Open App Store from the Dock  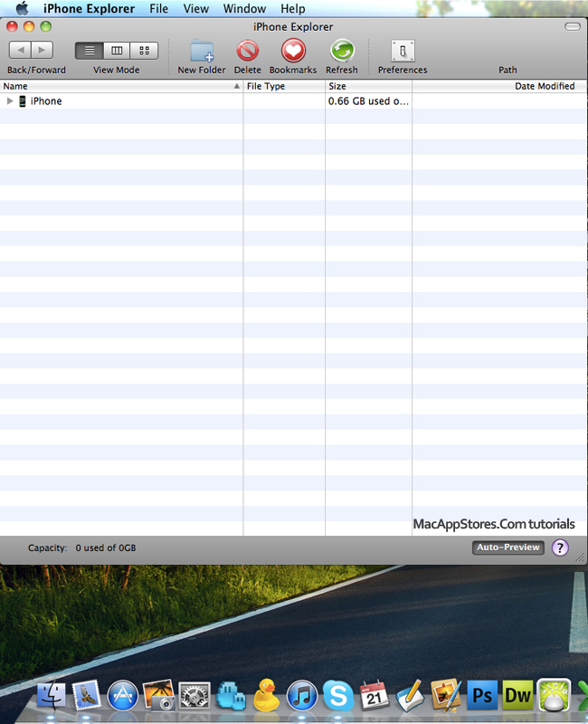[122, 695]
